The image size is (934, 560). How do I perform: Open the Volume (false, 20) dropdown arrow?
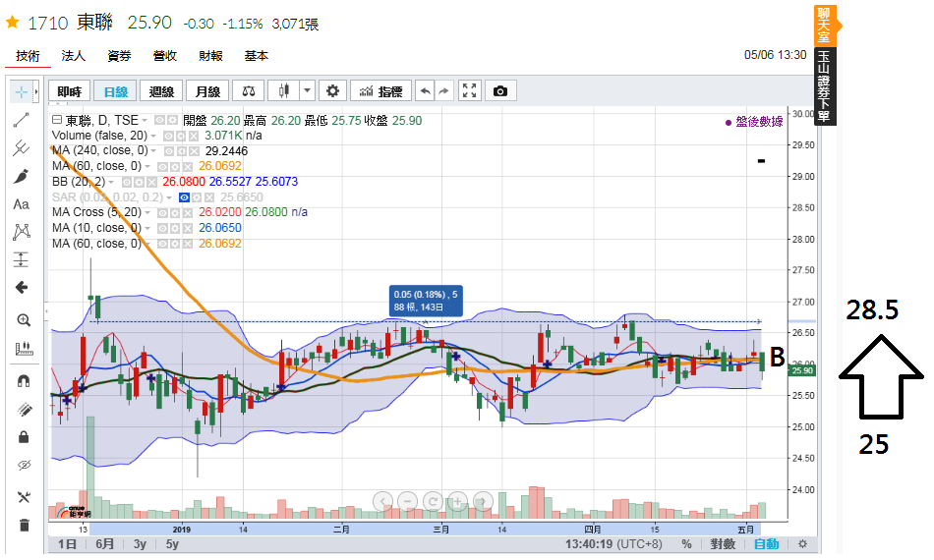click(x=153, y=137)
